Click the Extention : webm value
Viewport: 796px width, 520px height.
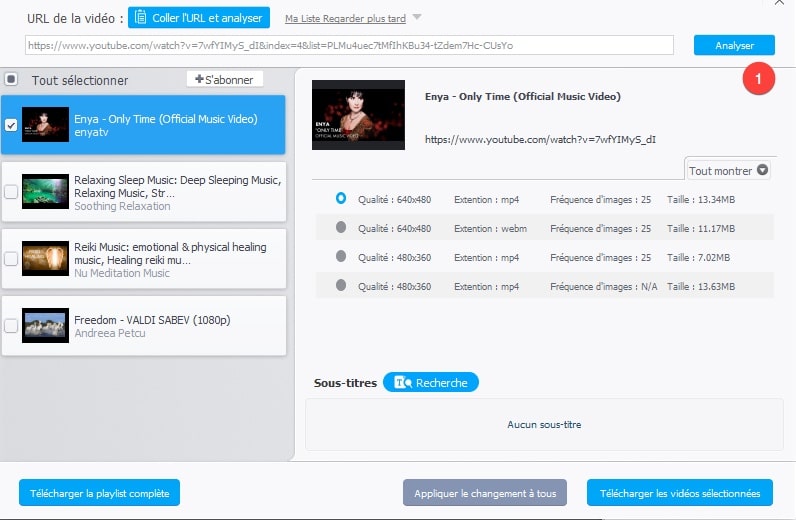click(x=490, y=229)
